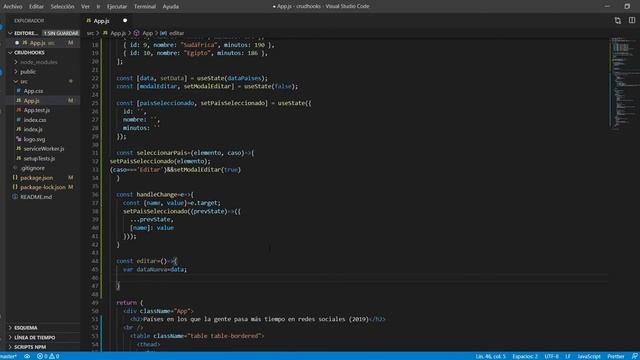
Task: Open App.js in the src folder
Action: 31,100
